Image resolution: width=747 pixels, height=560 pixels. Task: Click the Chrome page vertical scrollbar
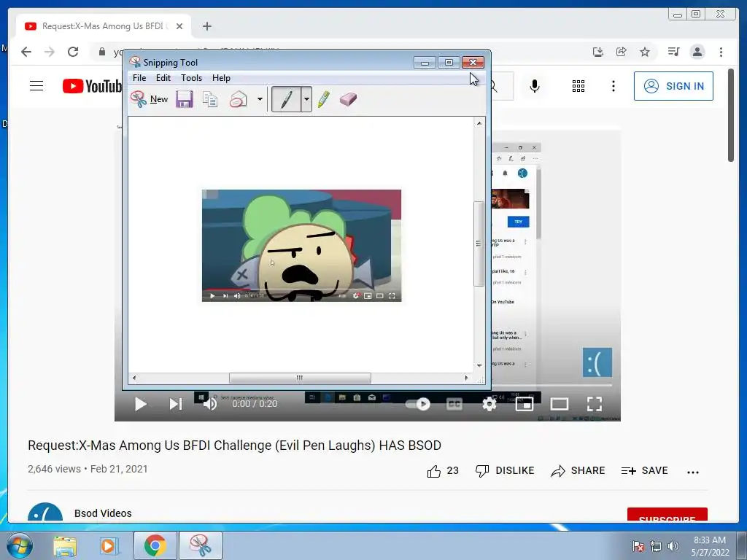[731, 116]
